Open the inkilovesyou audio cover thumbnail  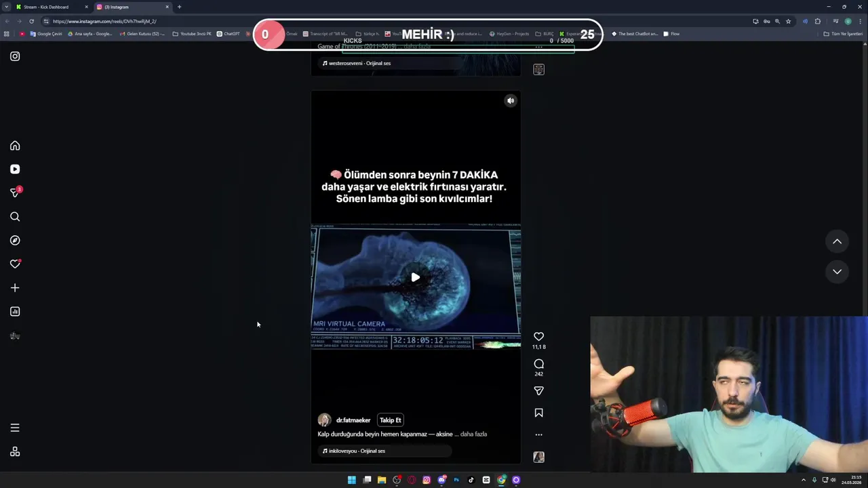[x=538, y=457]
